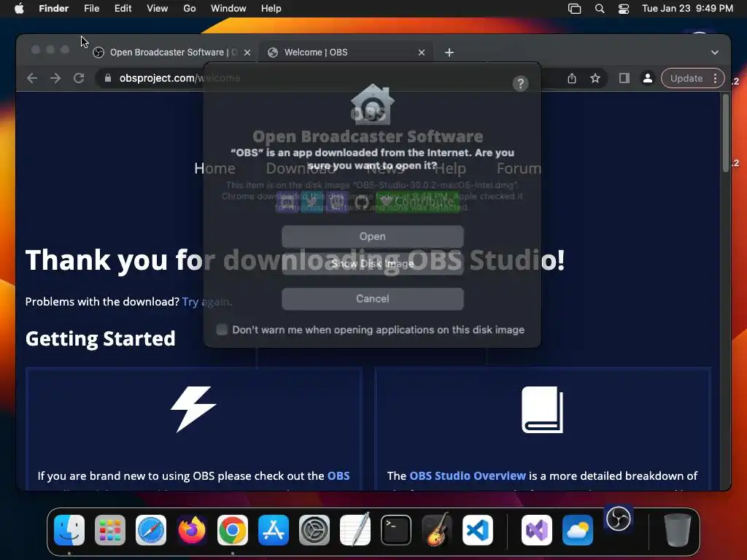
Task: Close the Open Broadcaster Software tab
Action: tap(247, 52)
